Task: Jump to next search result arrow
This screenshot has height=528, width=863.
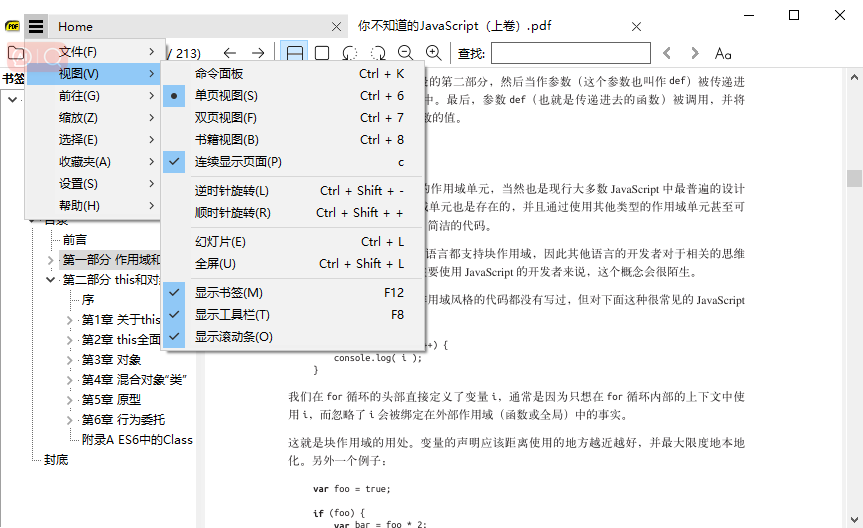Action: tap(695, 53)
